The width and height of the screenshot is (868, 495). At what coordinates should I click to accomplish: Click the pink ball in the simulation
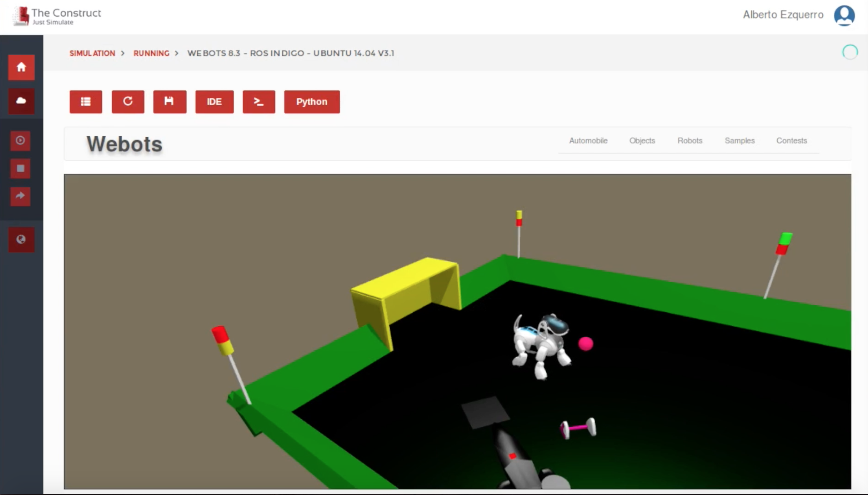click(586, 344)
